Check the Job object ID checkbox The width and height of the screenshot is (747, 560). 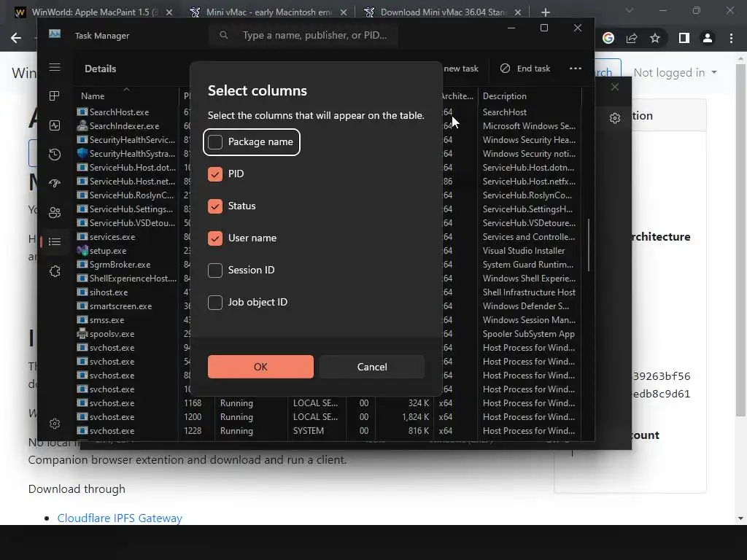pos(215,303)
